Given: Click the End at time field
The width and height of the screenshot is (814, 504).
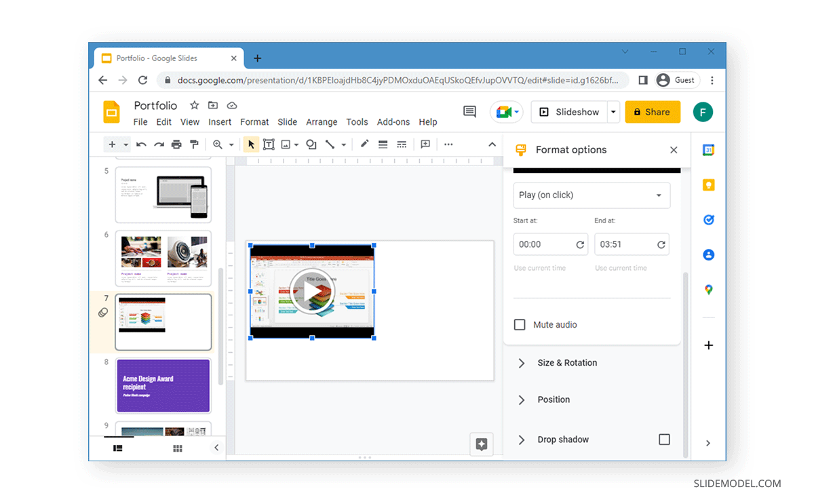Looking at the screenshot, I should 632,244.
